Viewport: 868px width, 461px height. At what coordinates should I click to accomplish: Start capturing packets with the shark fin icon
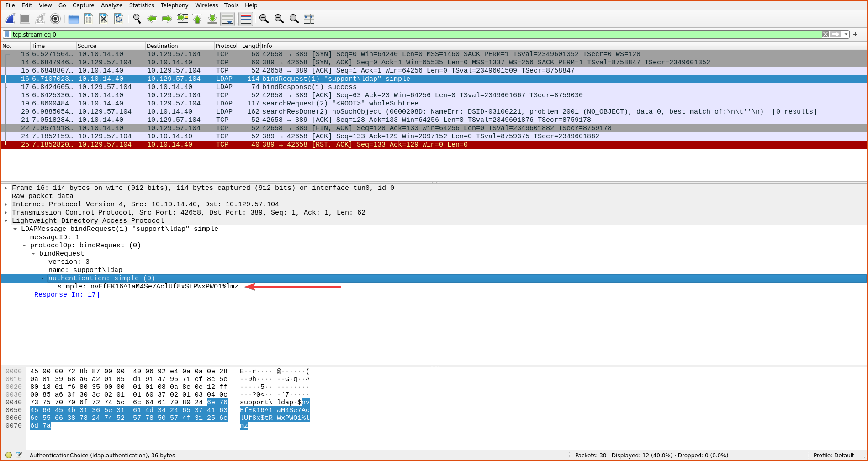point(10,19)
